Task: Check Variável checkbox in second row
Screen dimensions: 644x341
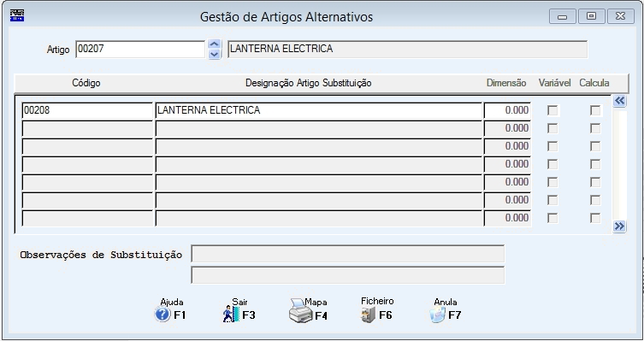Action: [x=552, y=128]
